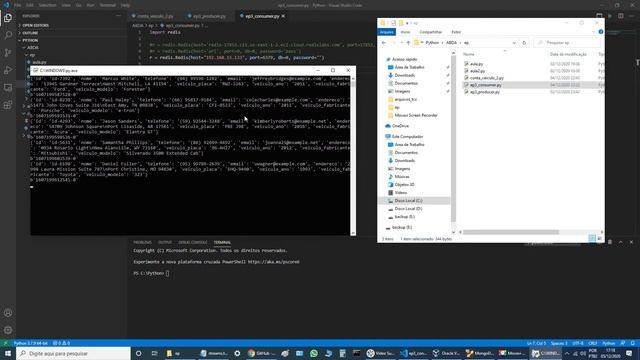Select ep3_producer.py in File Explorer
The width and height of the screenshot is (640, 360).
(484, 92)
